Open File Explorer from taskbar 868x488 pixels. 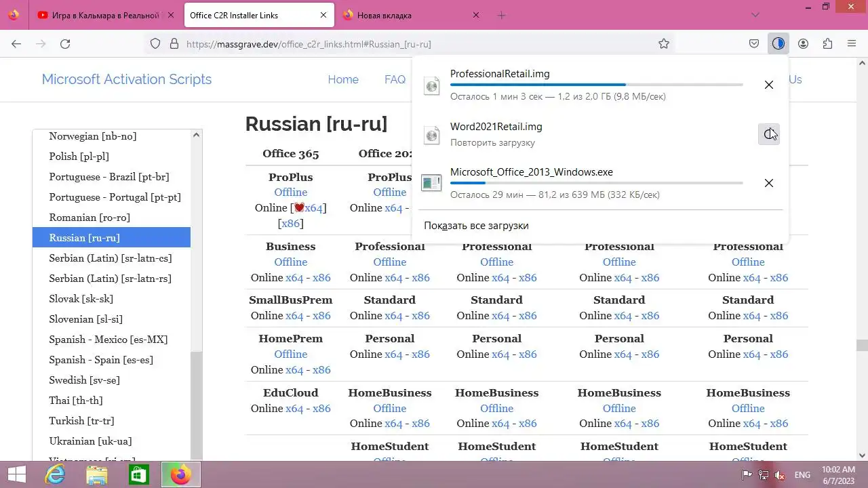(97, 474)
